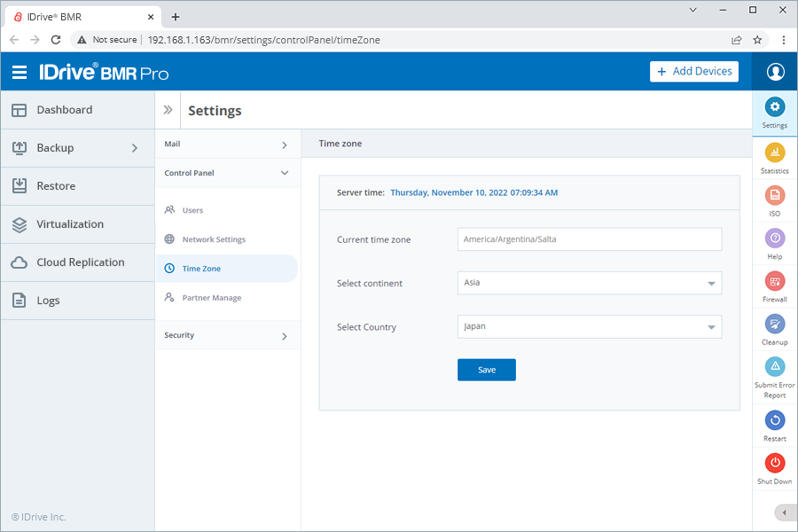This screenshot has height=532, width=798.
Task: View the Not secure site warning
Action: (x=107, y=40)
